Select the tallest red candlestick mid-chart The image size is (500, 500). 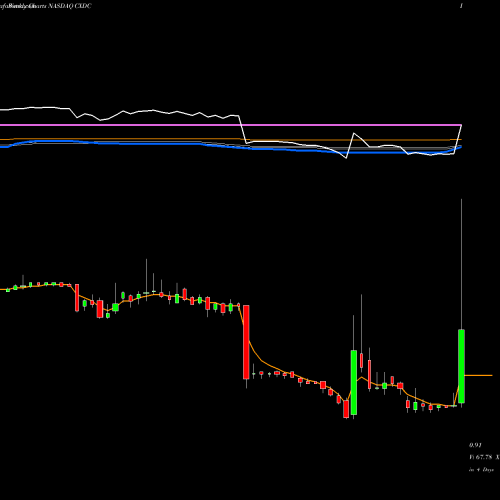(x=246, y=342)
